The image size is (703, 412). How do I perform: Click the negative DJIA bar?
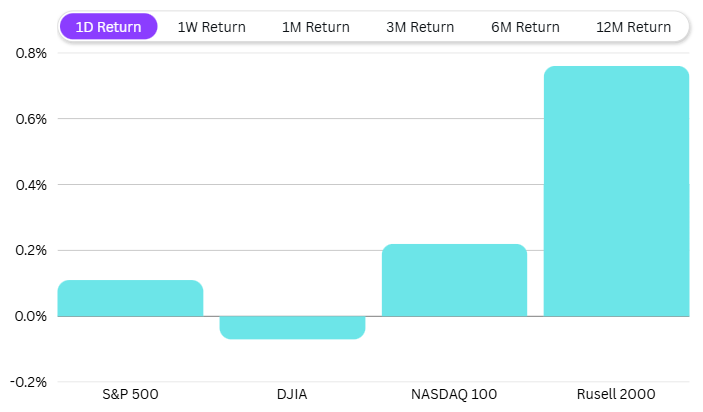click(292, 327)
